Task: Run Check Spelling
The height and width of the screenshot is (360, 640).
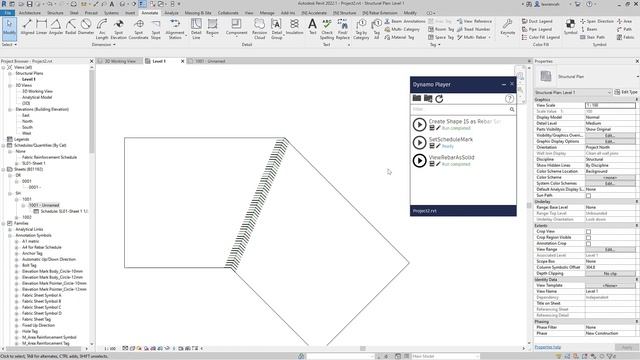Action: pos(327,29)
